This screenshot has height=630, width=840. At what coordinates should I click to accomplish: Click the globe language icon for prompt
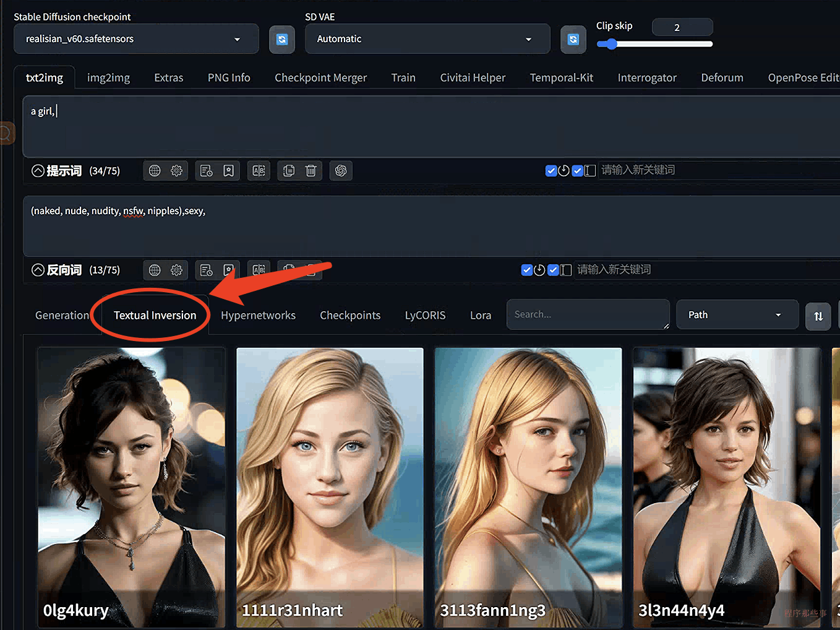155,171
